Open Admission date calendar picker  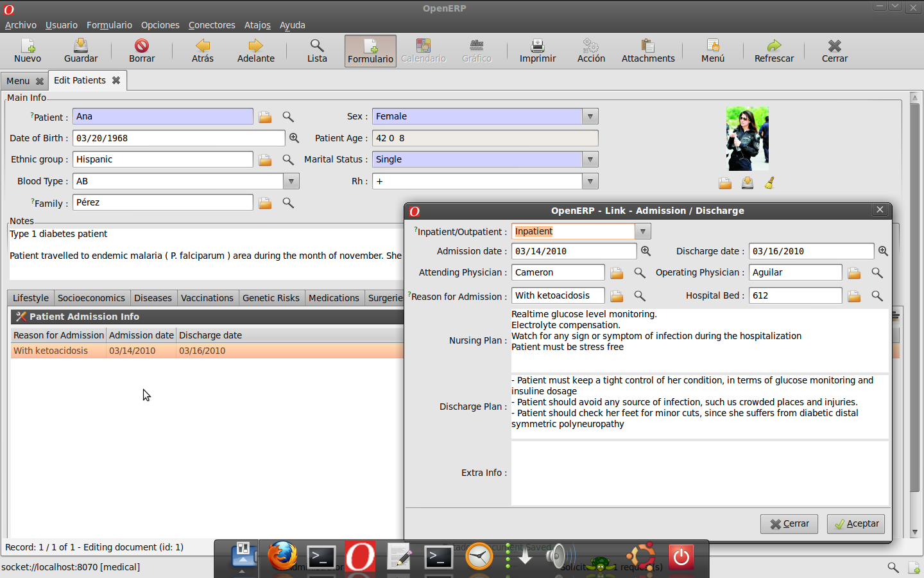646,251
